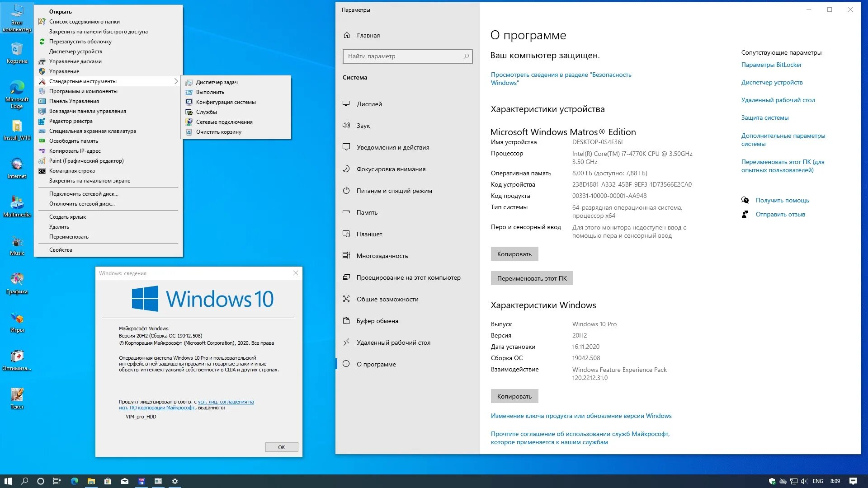Open the Internet desktop folder icon
The width and height of the screenshot is (868, 488).
[17, 168]
